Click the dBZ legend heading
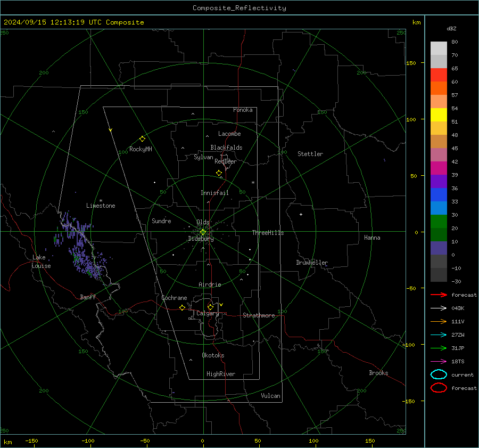The height and width of the screenshot is (448, 479). point(451,28)
